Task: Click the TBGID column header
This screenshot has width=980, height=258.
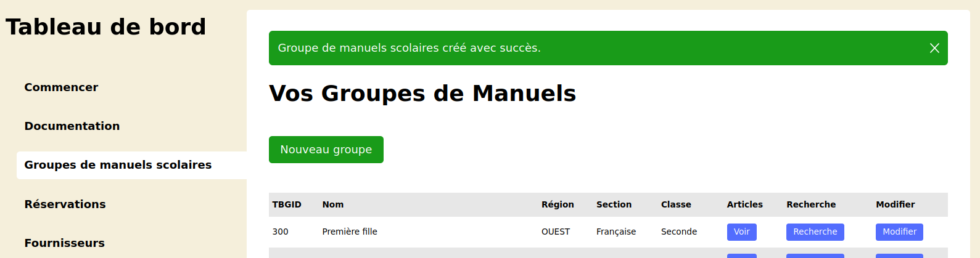Action: coord(287,204)
